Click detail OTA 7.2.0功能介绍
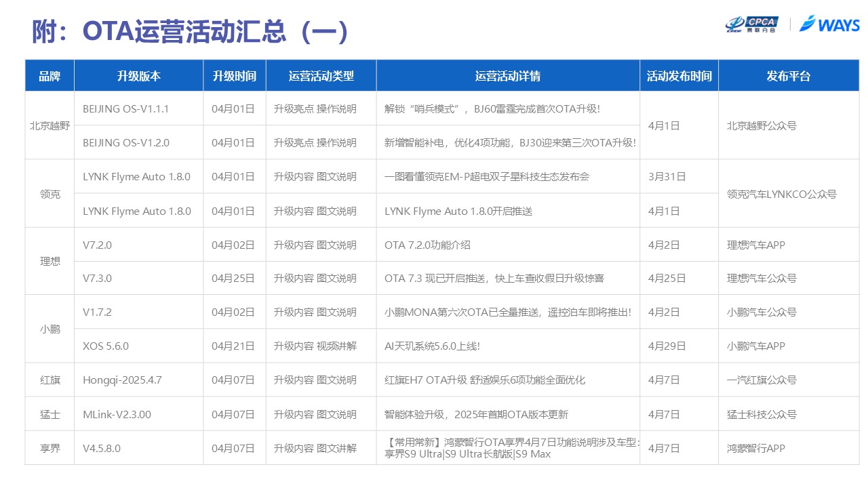 427,245
